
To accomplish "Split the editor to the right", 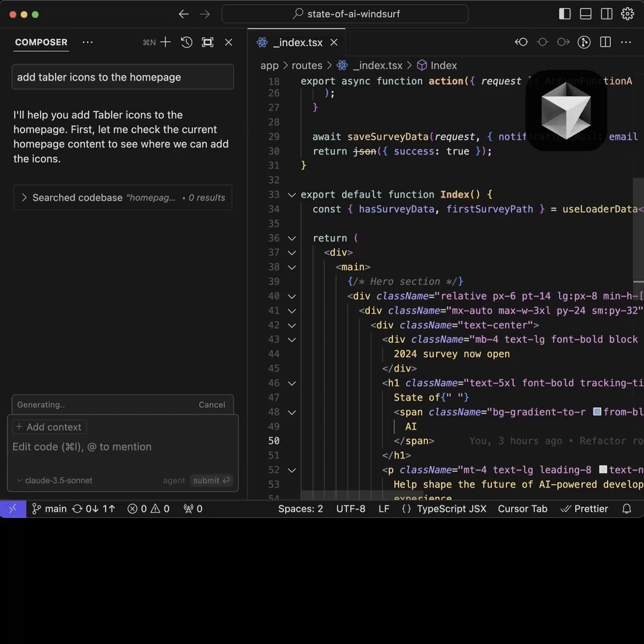I will (605, 42).
